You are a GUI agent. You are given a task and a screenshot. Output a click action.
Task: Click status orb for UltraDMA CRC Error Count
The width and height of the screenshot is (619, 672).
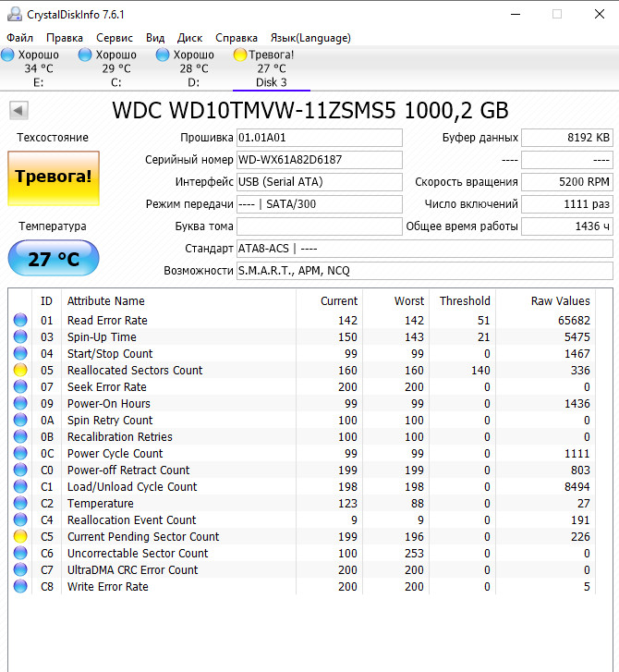tap(20, 569)
